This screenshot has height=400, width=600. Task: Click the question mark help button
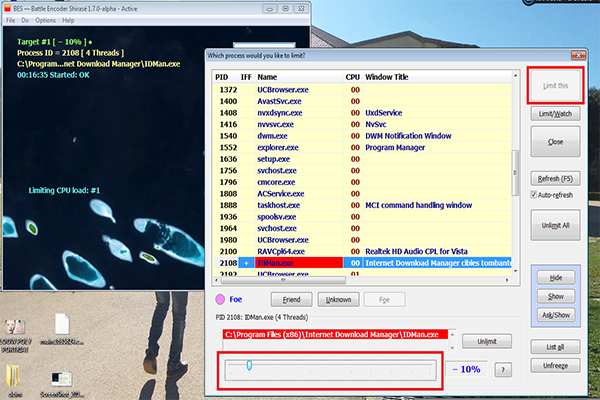click(503, 369)
